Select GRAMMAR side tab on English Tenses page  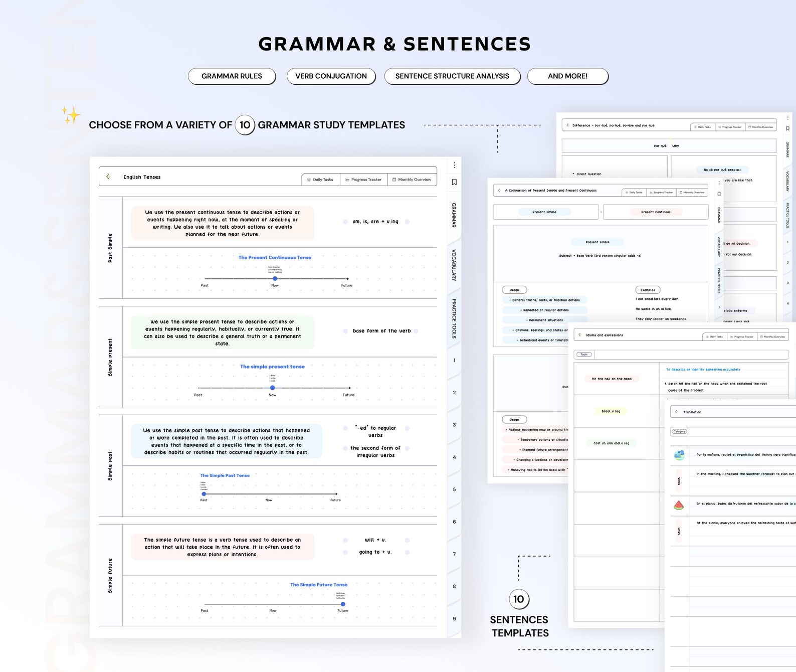pos(454,215)
